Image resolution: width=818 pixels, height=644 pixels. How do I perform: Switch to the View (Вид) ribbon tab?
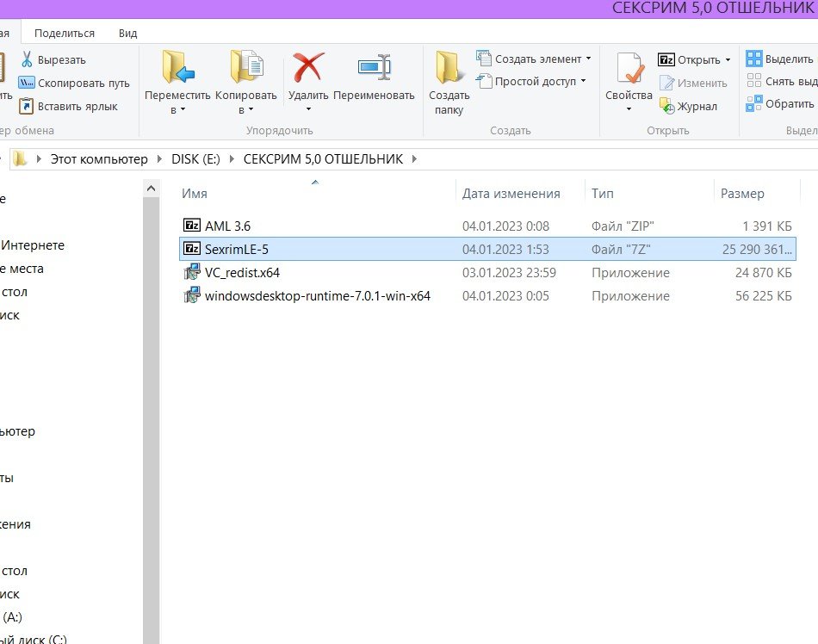(x=127, y=33)
